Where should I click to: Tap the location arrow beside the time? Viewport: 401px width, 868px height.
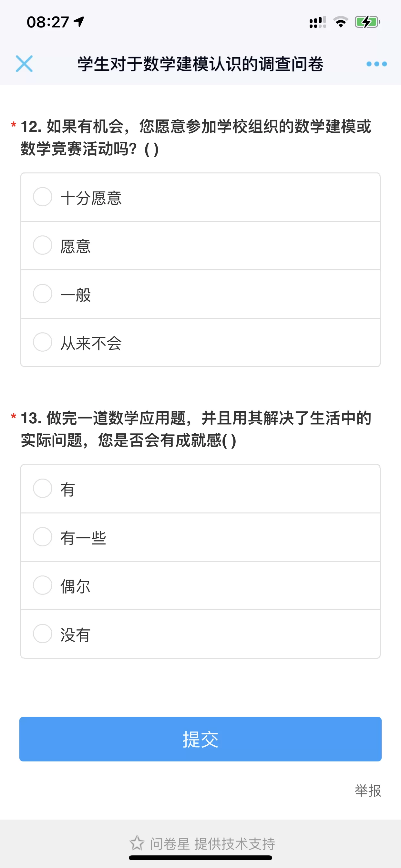[79, 22]
